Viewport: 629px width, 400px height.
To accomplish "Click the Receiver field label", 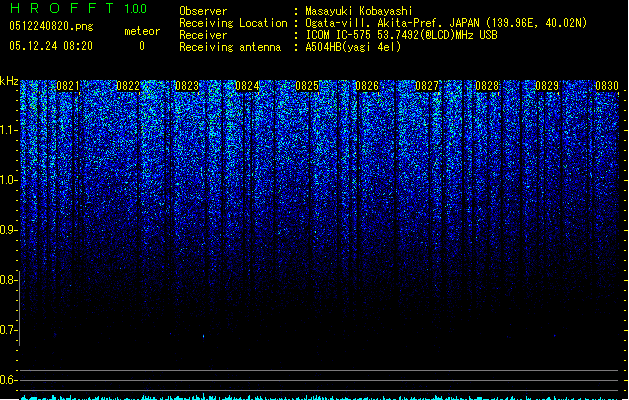I will click(x=203, y=35).
